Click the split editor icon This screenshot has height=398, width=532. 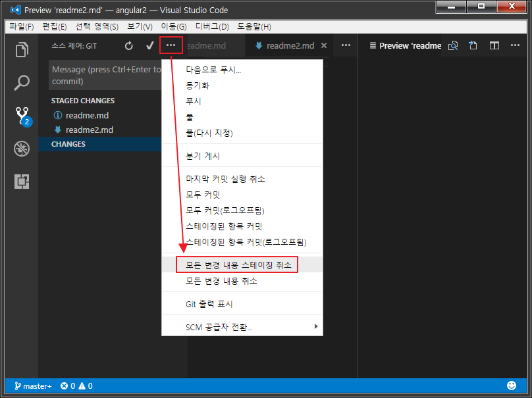(494, 45)
